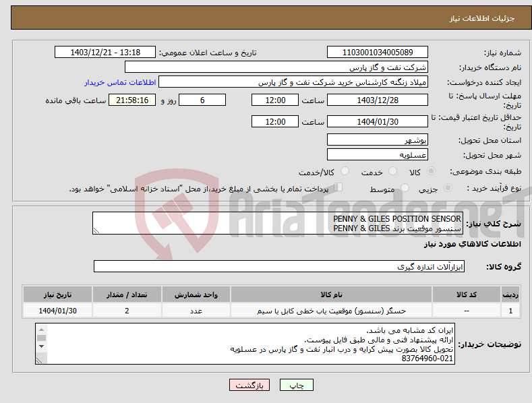The width and height of the screenshot is (532, 403).
Task: Click the unit cell عدد
Action: [x=196, y=311]
